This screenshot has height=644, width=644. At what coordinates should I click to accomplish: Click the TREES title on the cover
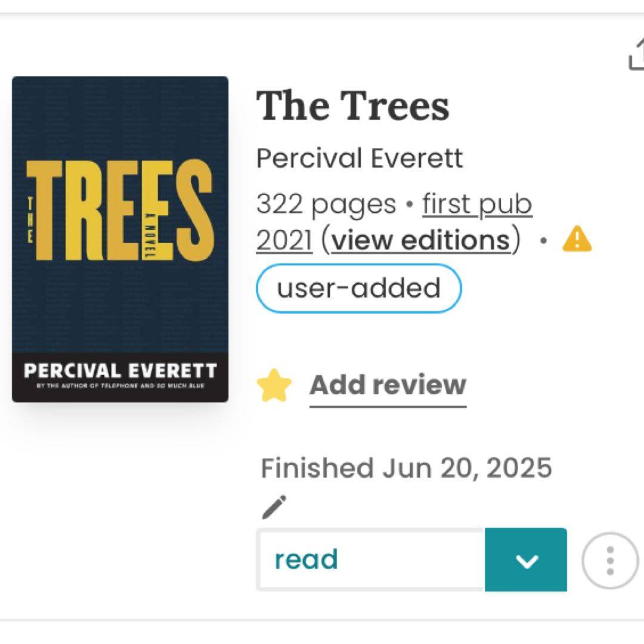tap(120, 210)
